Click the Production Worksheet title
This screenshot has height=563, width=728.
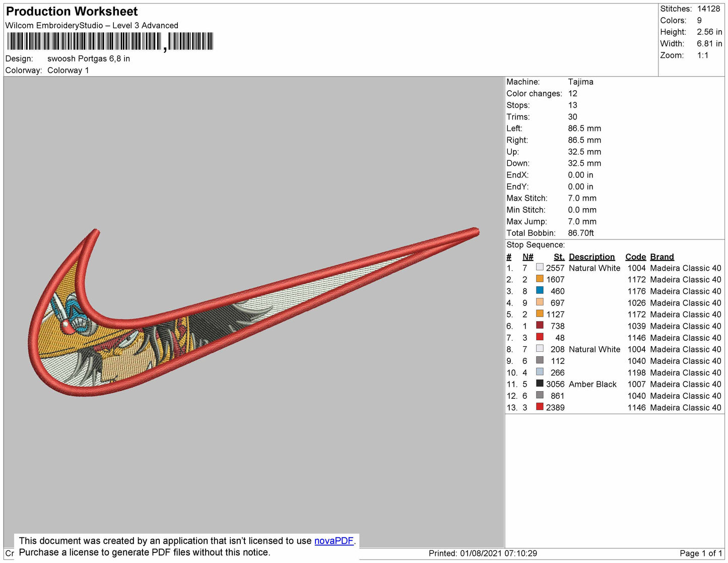[72, 12]
